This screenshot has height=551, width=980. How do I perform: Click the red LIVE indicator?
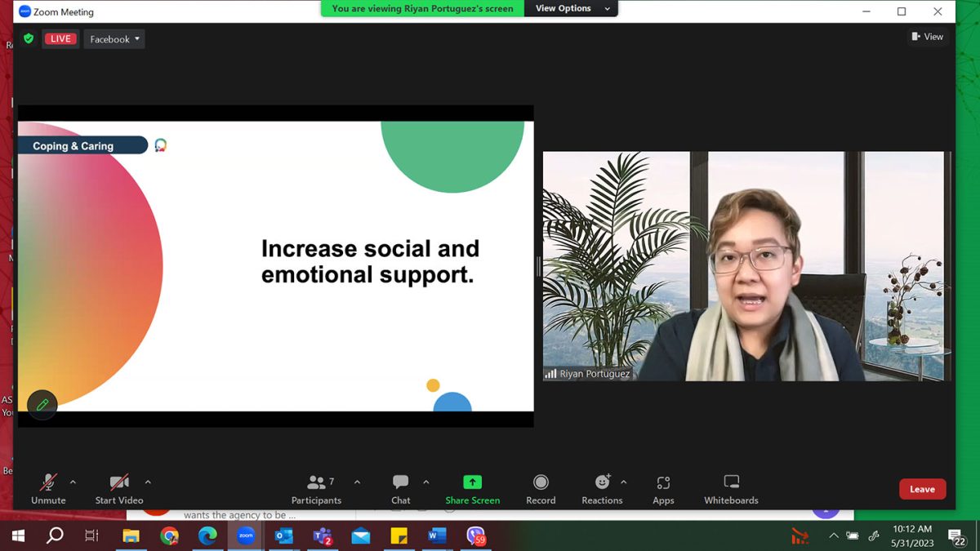click(x=61, y=39)
